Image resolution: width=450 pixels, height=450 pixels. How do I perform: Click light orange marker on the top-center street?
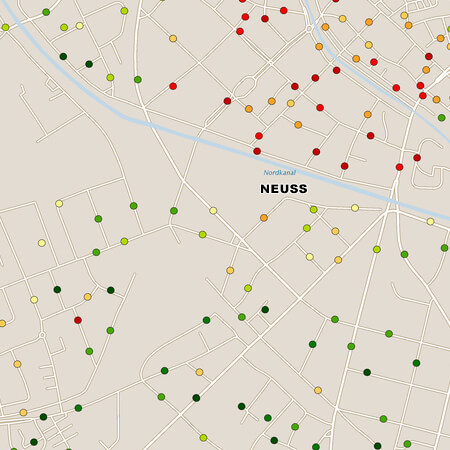pyautogui.click(x=173, y=39)
